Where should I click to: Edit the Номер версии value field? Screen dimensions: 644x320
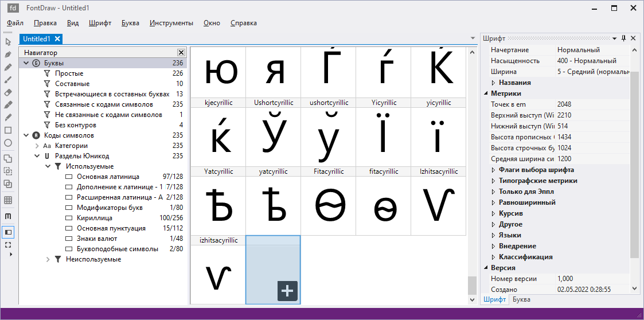592,279
